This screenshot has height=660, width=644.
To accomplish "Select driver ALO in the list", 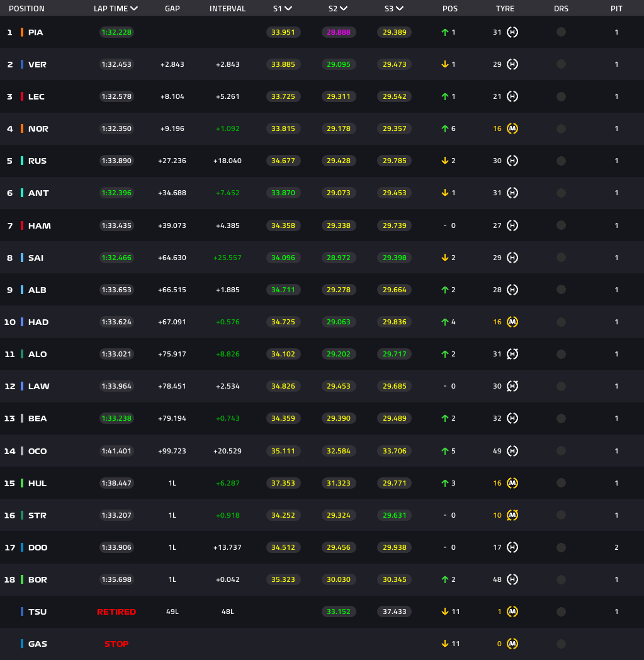I will pyautogui.click(x=37, y=354).
